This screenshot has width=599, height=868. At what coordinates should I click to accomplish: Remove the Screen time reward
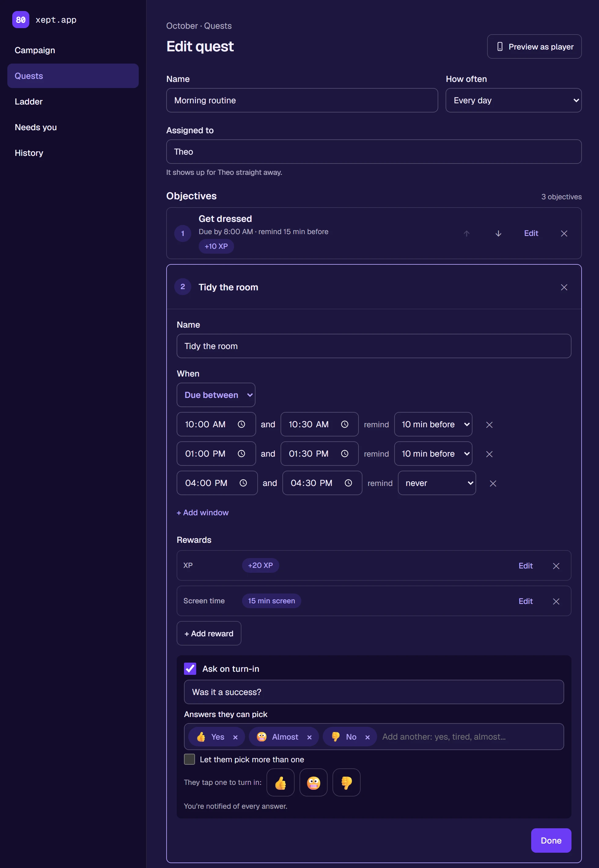pos(556,601)
